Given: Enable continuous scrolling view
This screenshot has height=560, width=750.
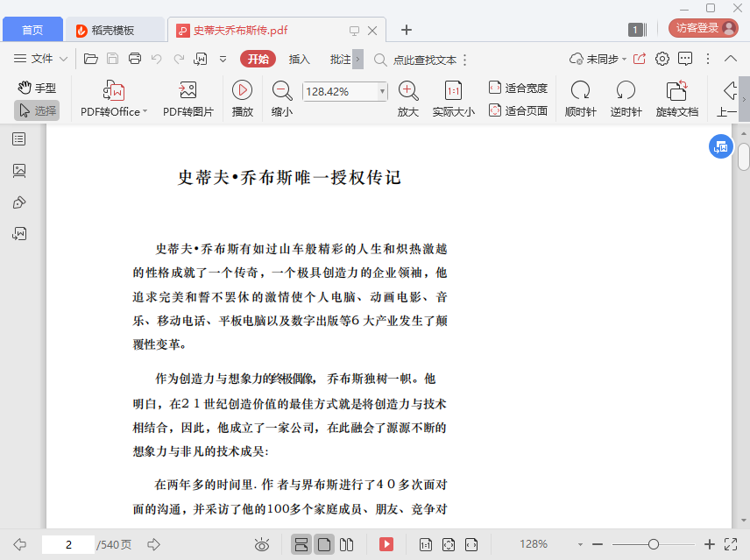Looking at the screenshot, I should tap(301, 544).
